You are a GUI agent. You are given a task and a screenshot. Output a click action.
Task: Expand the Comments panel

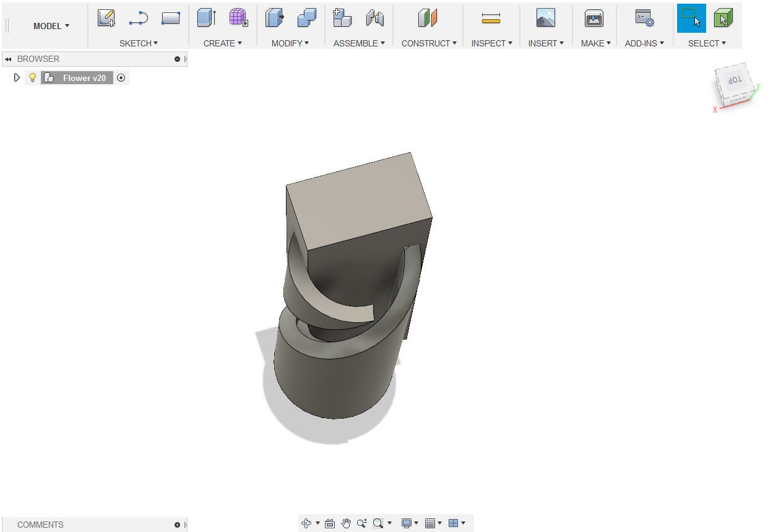point(177,525)
